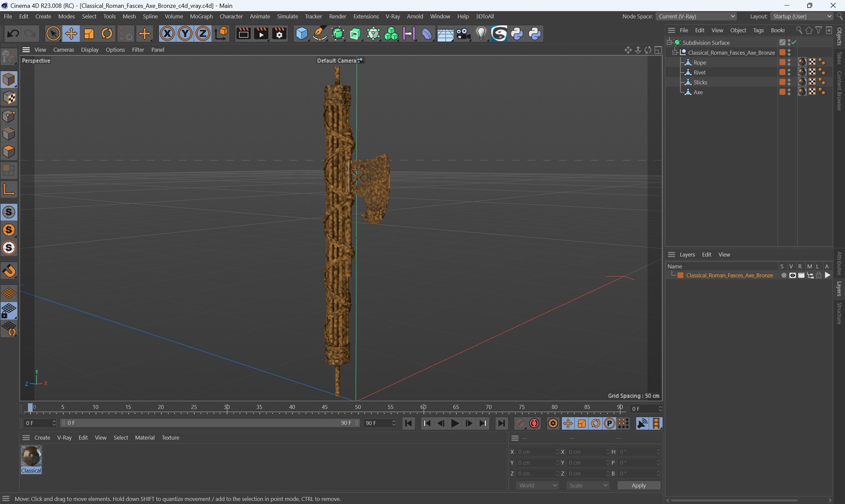This screenshot has width=845, height=504.
Task: Click the Apply button
Action: [639, 485]
